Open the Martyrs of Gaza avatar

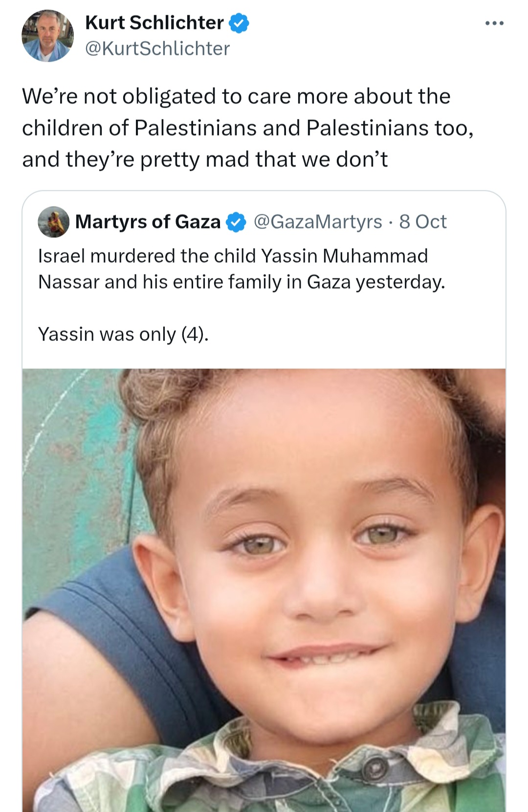53,222
